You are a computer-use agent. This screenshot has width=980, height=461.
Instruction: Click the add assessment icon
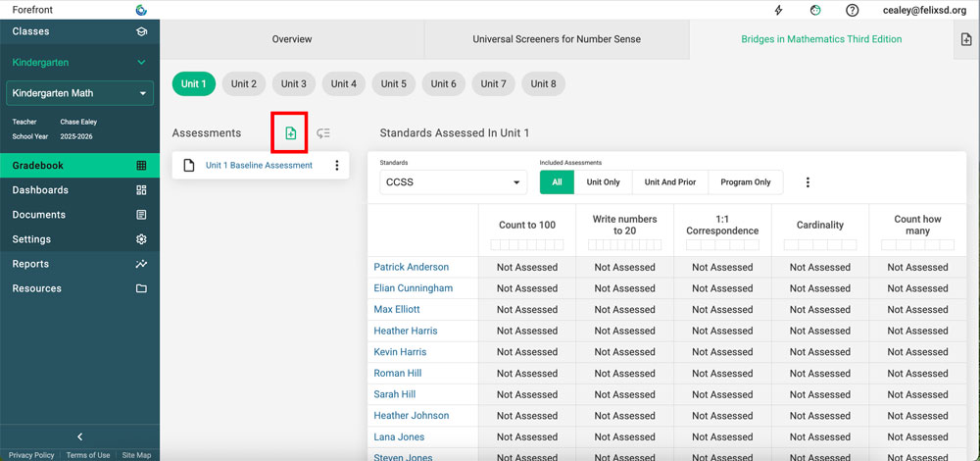(290, 133)
